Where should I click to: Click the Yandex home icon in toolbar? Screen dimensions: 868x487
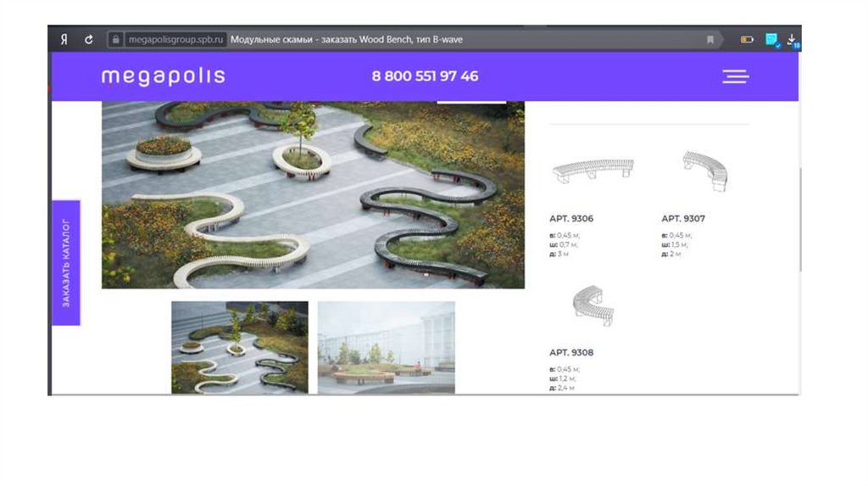64,40
